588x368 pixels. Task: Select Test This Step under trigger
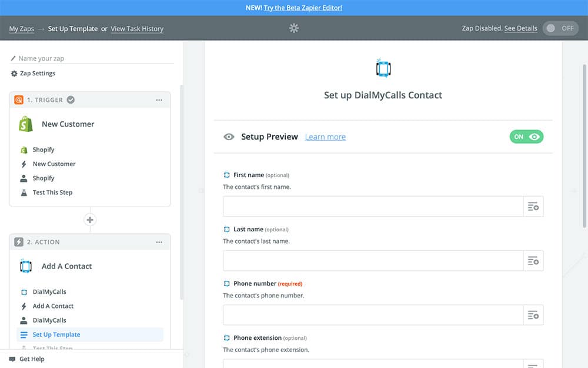click(52, 193)
